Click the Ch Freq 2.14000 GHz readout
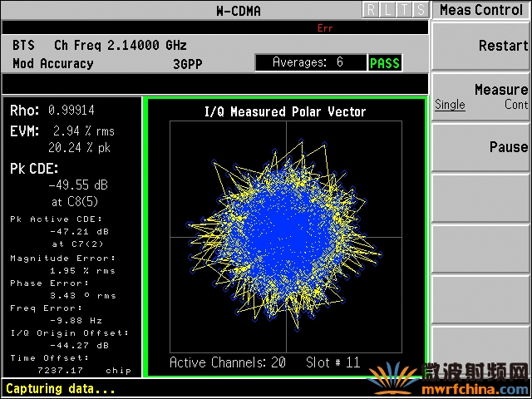This screenshot has width=532, height=399. point(121,45)
